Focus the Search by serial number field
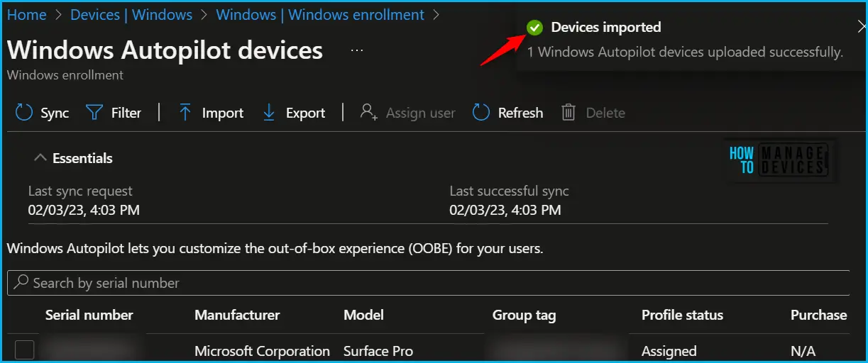This screenshot has height=363, width=868. pyautogui.click(x=428, y=282)
